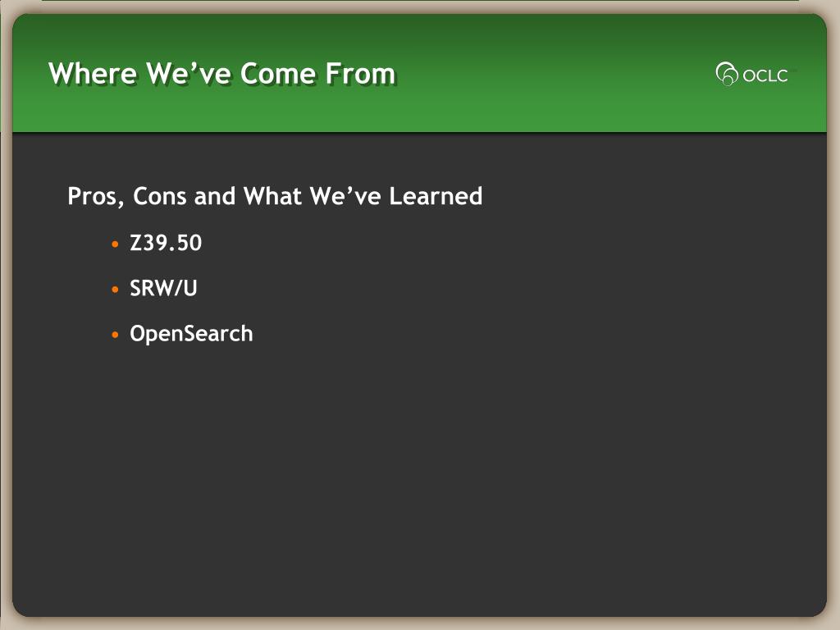Viewport: 840px width, 630px height.
Task: Click the word "and" in the subheading
Action: [x=215, y=196]
